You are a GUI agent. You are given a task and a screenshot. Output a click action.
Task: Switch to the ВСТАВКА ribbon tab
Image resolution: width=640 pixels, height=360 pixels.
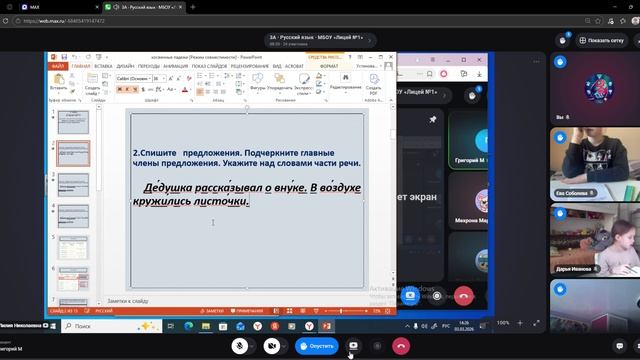[x=103, y=66]
